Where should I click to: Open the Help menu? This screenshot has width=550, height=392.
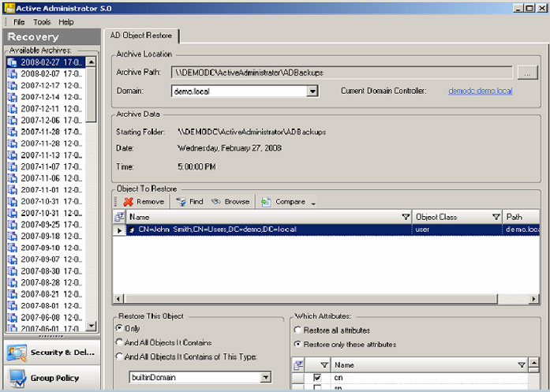point(66,22)
